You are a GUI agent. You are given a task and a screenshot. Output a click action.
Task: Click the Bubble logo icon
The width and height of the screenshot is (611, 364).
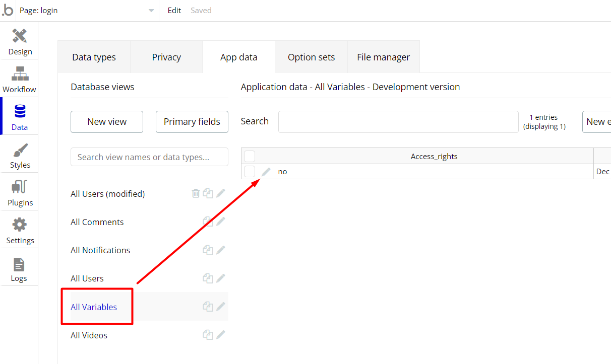pos(8,10)
